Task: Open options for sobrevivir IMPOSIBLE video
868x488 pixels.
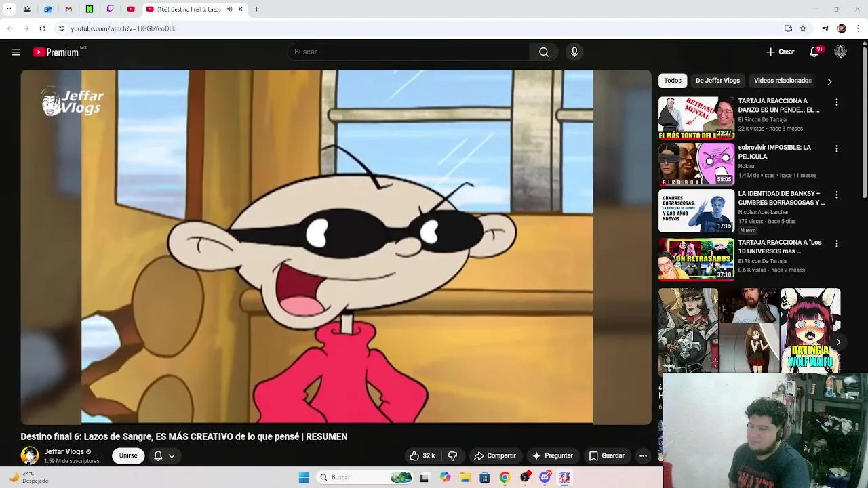Action: (836, 148)
